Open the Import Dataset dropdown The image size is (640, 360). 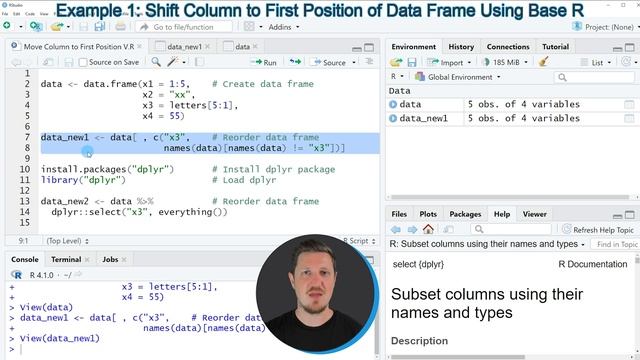(x=449, y=62)
